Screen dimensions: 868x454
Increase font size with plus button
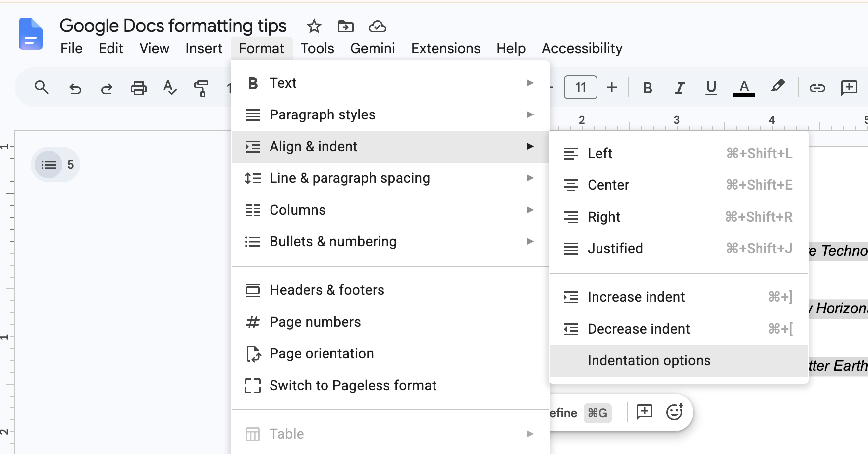612,88
